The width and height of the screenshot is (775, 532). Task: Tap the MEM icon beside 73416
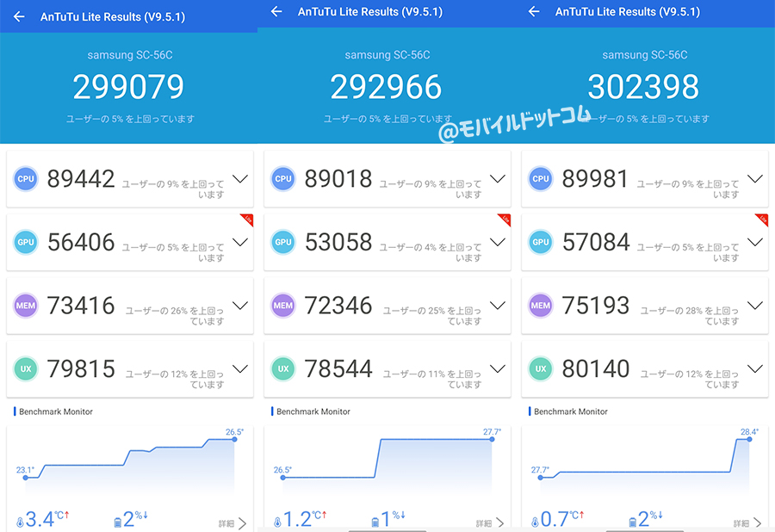click(26, 306)
